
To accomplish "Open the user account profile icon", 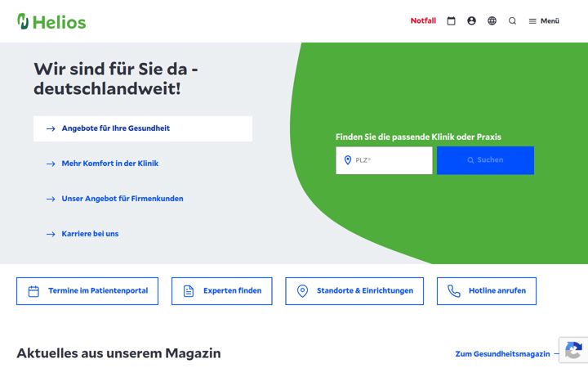I will (471, 21).
